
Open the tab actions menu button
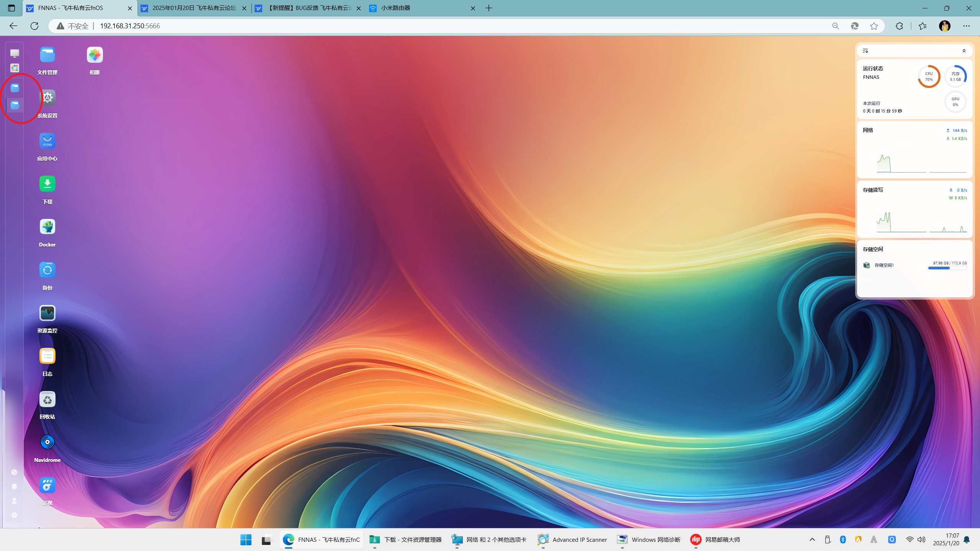tap(11, 8)
